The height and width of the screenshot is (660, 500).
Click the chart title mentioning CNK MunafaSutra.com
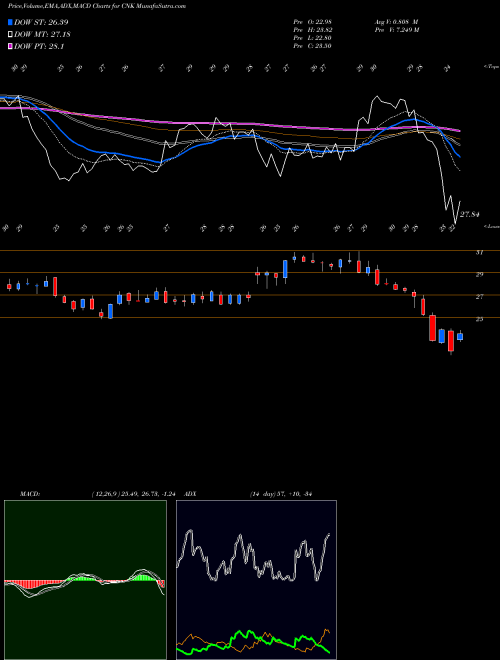97,6
